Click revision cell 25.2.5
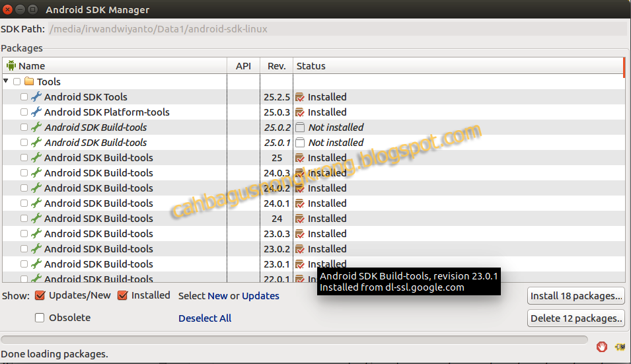Screen dimensions: 631x364 pos(276,97)
